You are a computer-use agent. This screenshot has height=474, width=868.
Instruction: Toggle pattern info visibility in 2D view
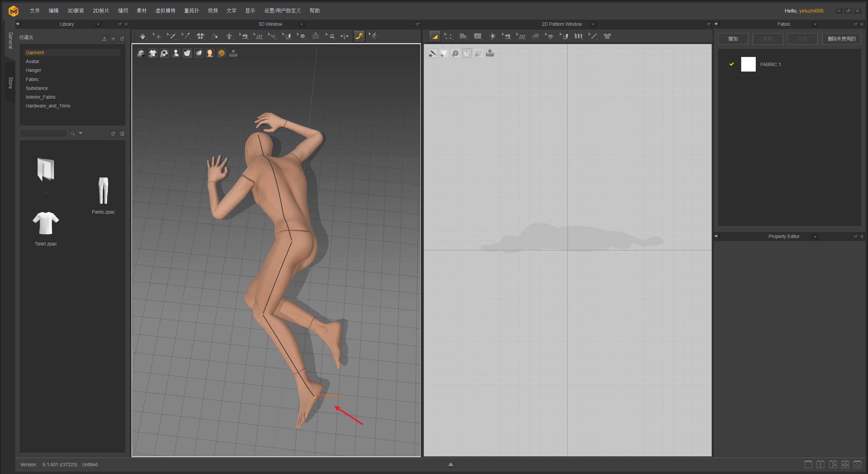[x=455, y=53]
